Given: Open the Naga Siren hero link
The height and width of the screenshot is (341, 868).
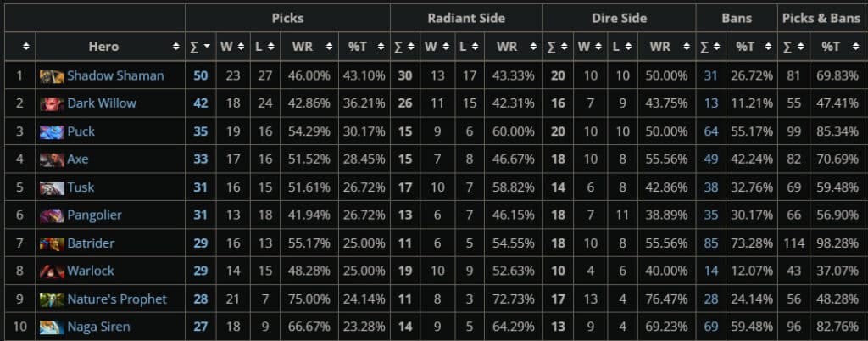Looking at the screenshot, I should (99, 327).
